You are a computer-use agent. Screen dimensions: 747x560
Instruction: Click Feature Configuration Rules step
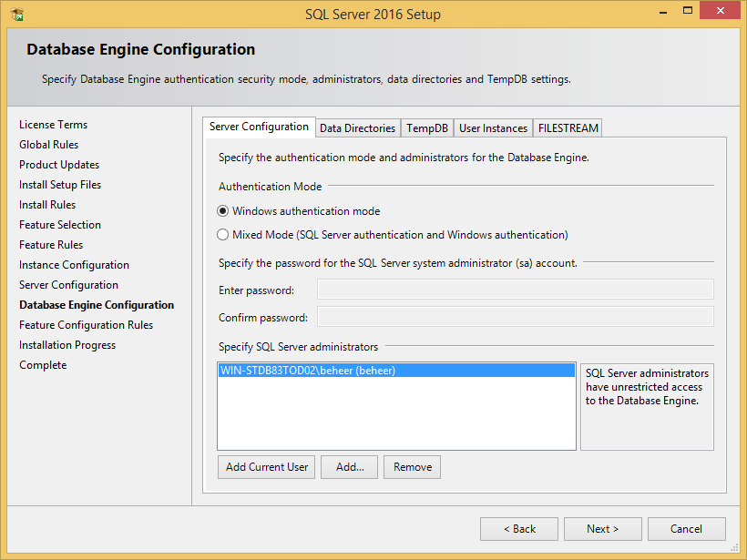click(86, 325)
